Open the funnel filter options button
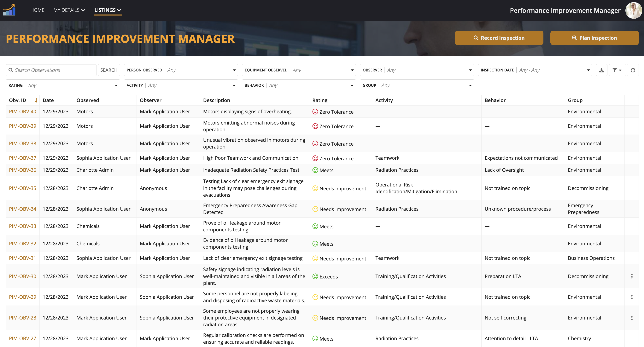This screenshot has height=347, width=644. tap(617, 70)
